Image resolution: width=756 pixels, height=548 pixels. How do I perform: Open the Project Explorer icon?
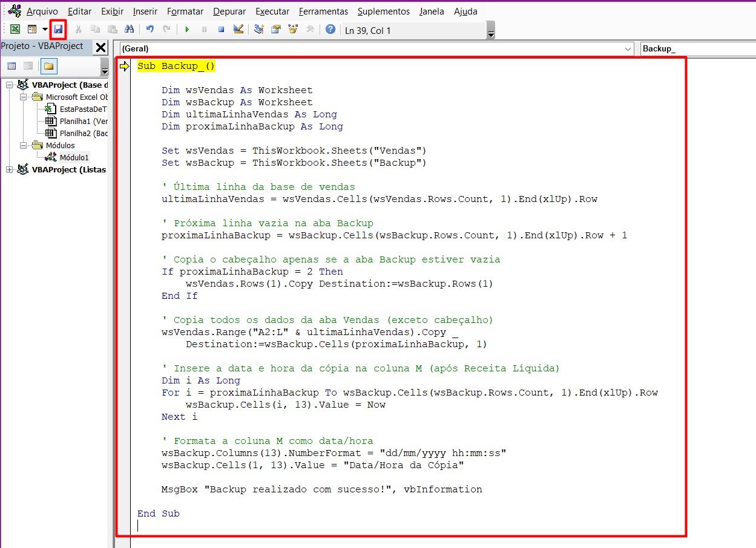point(259,29)
